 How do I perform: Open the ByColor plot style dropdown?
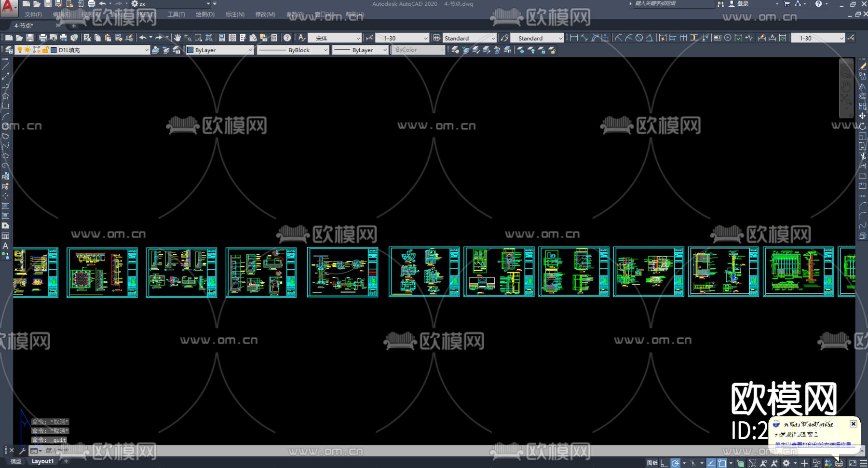click(418, 50)
